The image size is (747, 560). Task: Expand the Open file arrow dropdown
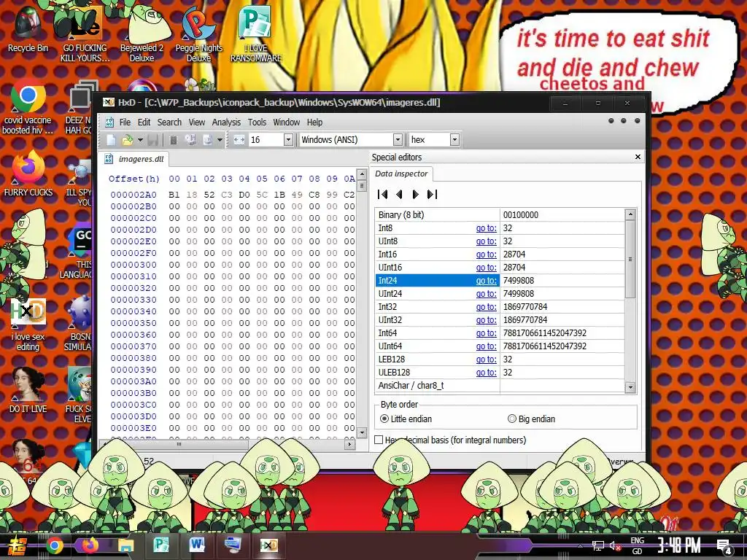pyautogui.click(x=140, y=140)
